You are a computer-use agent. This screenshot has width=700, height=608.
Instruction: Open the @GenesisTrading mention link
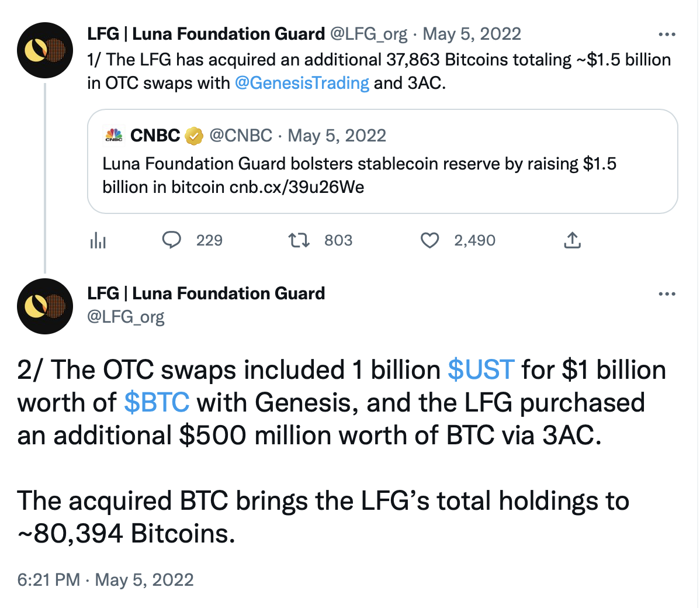[x=302, y=83]
